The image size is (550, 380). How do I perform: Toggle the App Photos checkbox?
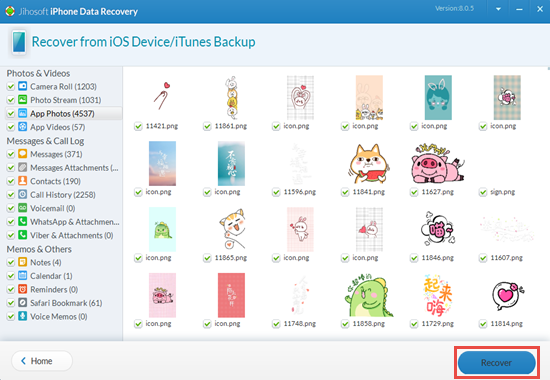coord(11,114)
